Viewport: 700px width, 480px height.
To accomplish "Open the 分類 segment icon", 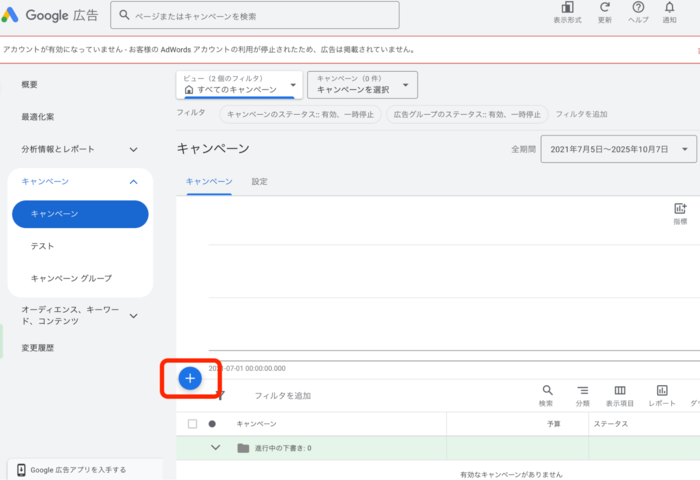I will pyautogui.click(x=582, y=391).
